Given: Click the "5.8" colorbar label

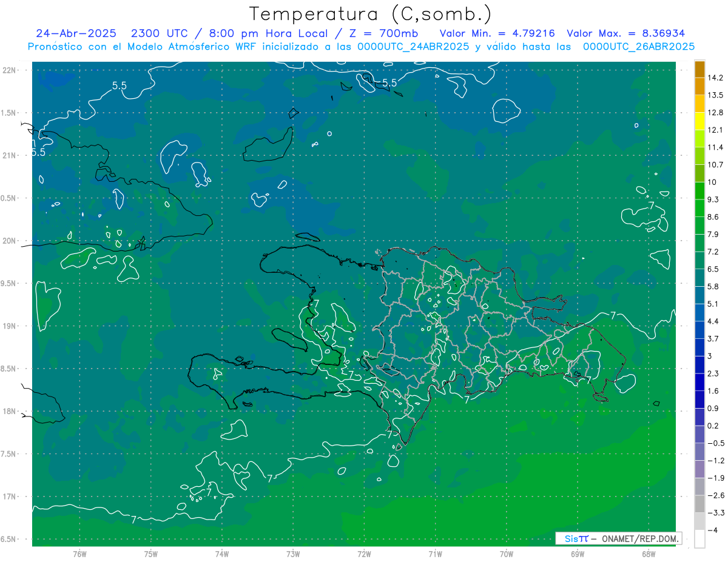Looking at the screenshot, I should 713,287.
